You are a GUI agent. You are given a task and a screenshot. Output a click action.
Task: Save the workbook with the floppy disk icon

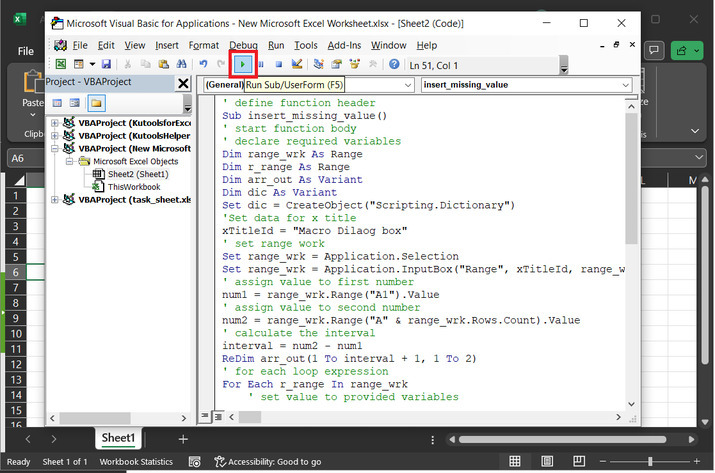[106, 64]
